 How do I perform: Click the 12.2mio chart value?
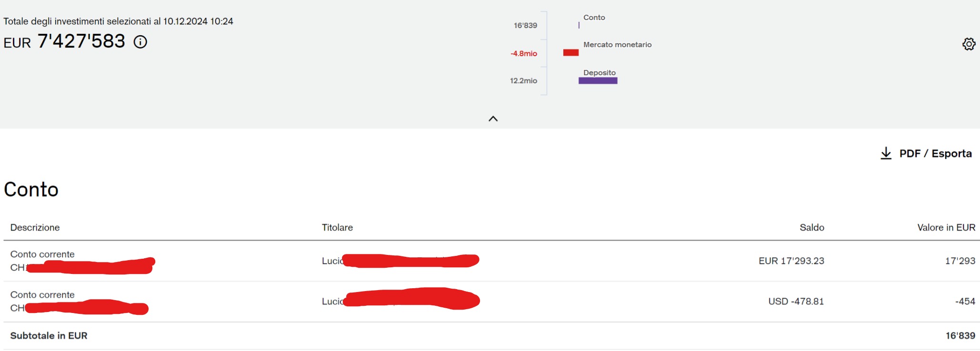pos(523,81)
